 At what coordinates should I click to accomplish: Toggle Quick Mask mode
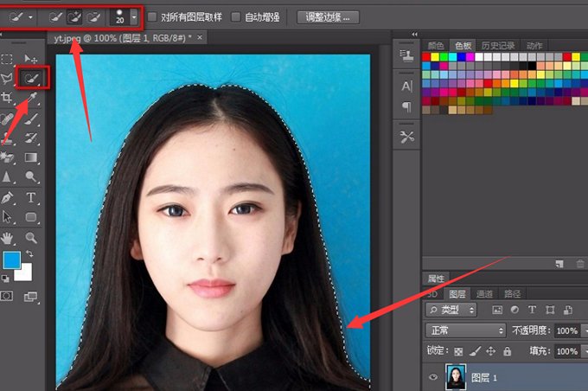[x=6, y=297]
